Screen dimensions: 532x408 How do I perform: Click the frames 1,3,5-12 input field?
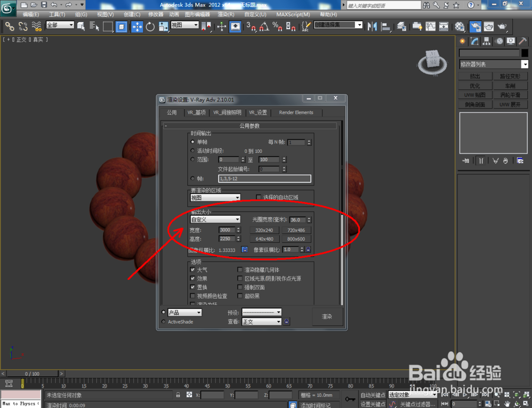(x=264, y=178)
